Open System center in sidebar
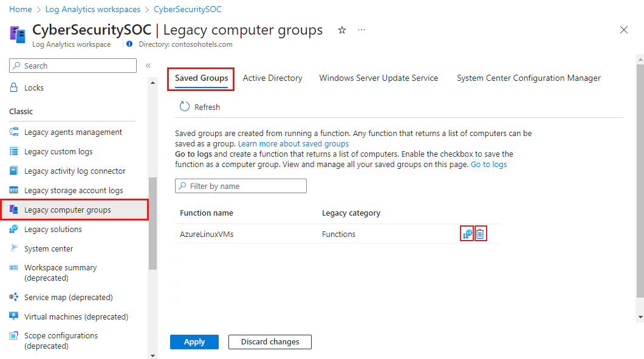The image size is (644, 359). point(49,248)
